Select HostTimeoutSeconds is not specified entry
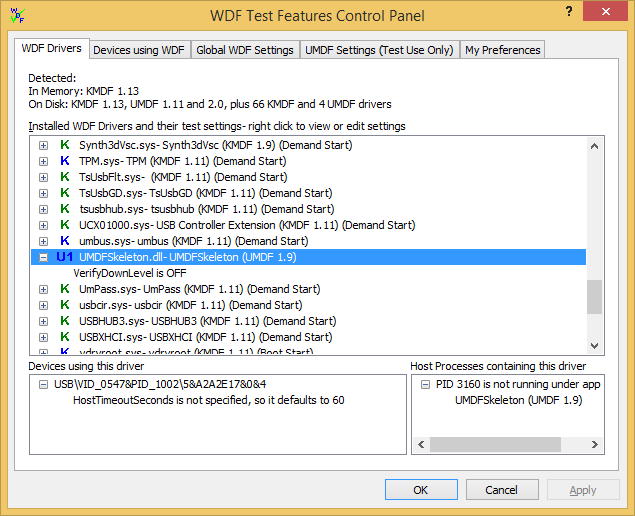635x516 pixels. point(209,400)
